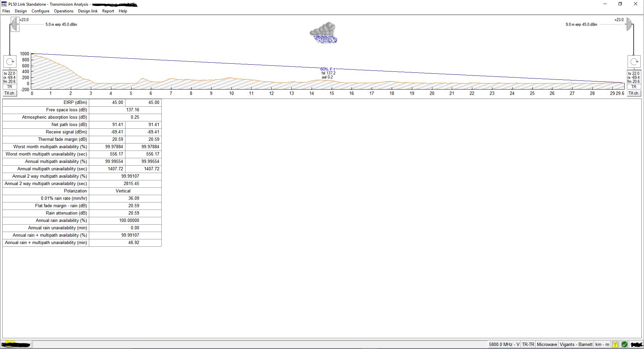
Task: Click the left +23.0 antenna gain label
Action: coord(24,20)
